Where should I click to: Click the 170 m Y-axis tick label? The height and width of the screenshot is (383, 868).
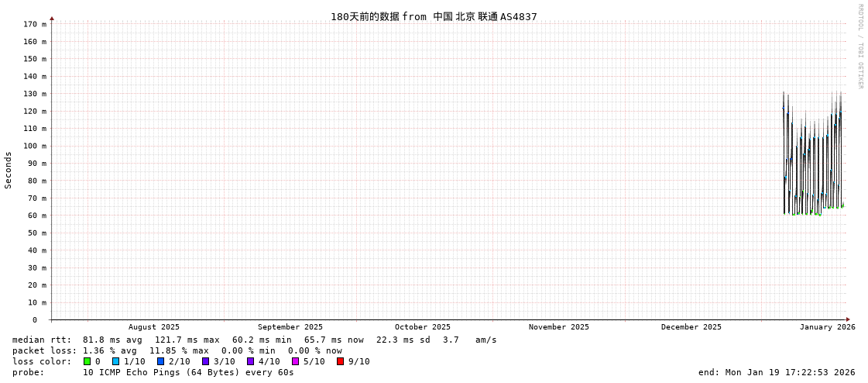[34, 24]
